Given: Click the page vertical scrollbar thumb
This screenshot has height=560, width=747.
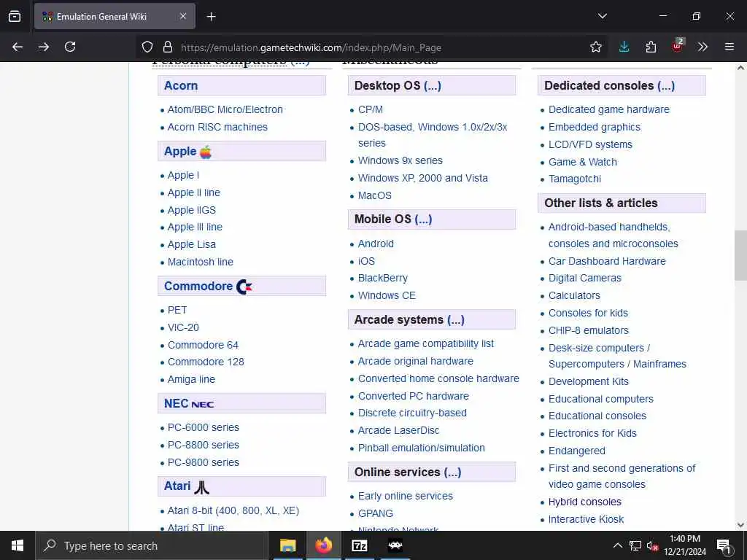Looking at the screenshot, I should click(x=740, y=256).
